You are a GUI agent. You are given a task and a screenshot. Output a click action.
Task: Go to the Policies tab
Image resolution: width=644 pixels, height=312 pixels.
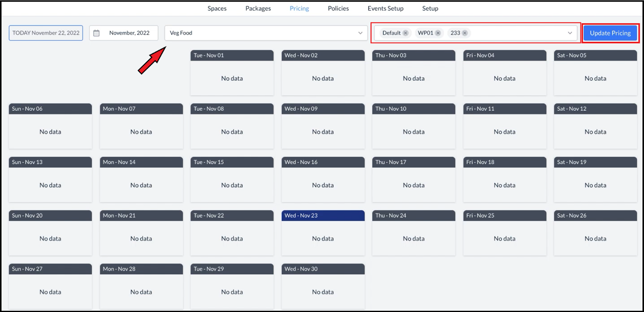(x=338, y=8)
